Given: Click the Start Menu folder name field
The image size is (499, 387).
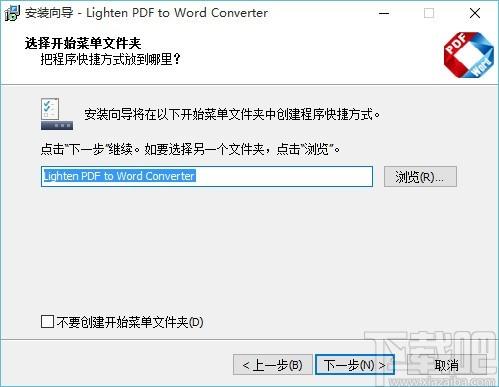Looking at the screenshot, I should coord(207,176).
